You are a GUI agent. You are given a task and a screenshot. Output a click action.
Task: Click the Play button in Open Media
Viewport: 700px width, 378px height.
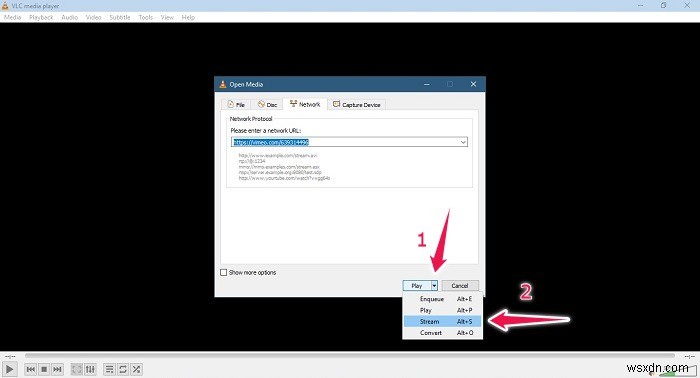click(417, 285)
